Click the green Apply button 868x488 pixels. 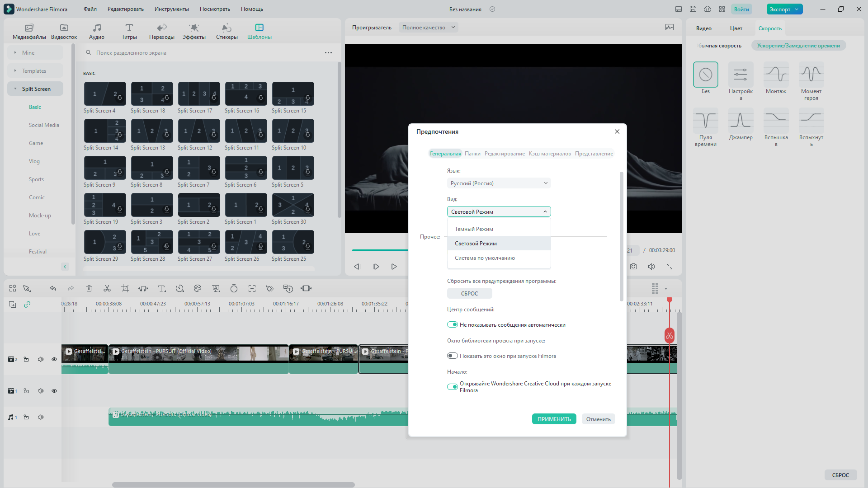pyautogui.click(x=554, y=419)
